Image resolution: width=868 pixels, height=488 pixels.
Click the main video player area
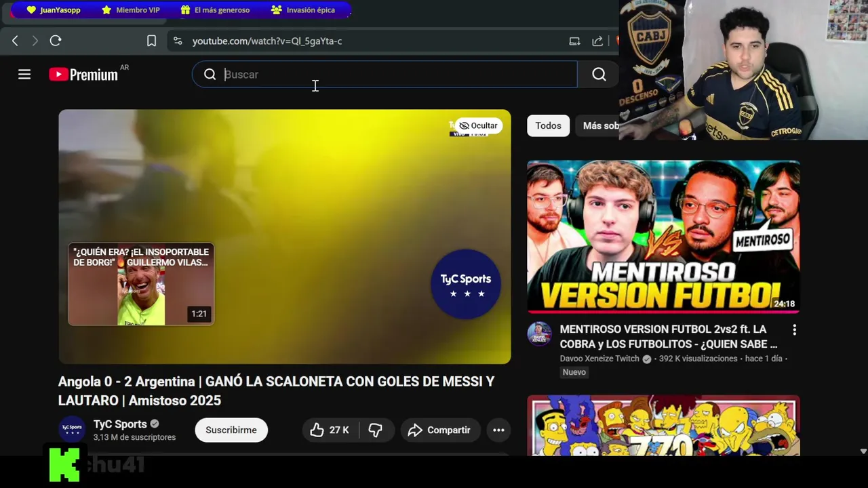285,237
